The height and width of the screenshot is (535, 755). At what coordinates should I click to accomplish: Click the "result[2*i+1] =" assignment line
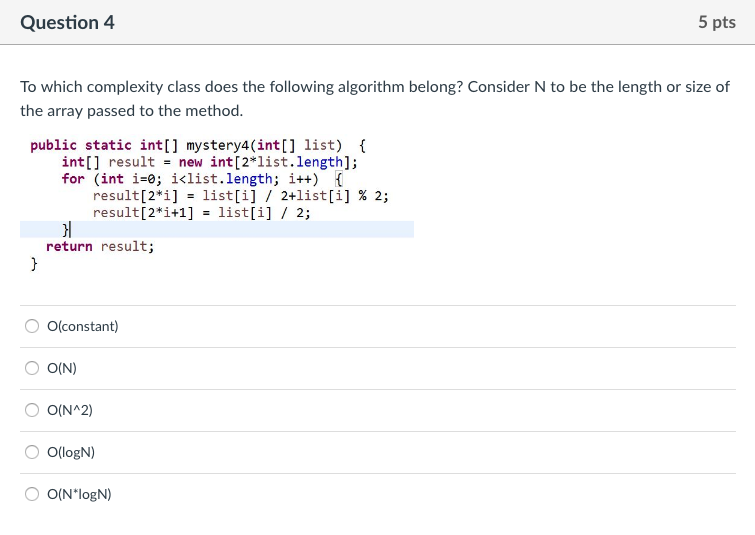tap(201, 213)
